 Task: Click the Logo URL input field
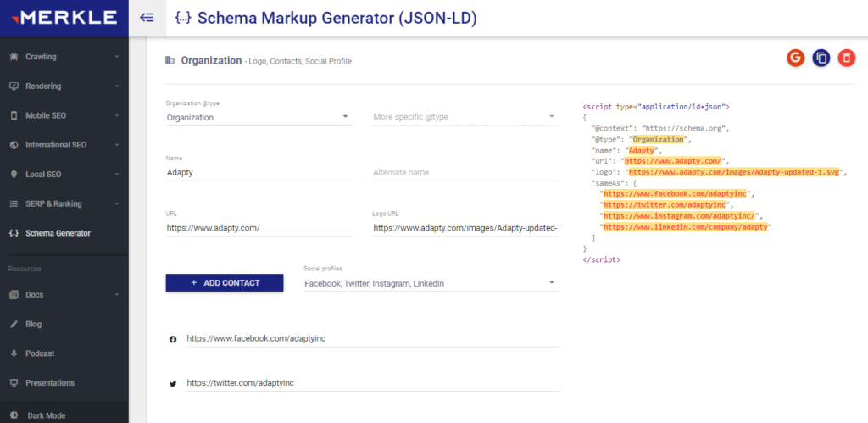tap(465, 228)
